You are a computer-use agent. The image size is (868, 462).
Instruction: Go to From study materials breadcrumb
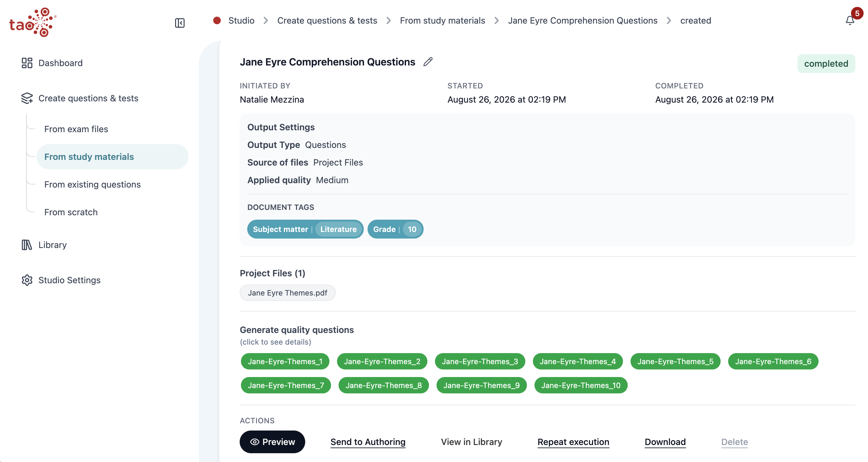pyautogui.click(x=443, y=20)
